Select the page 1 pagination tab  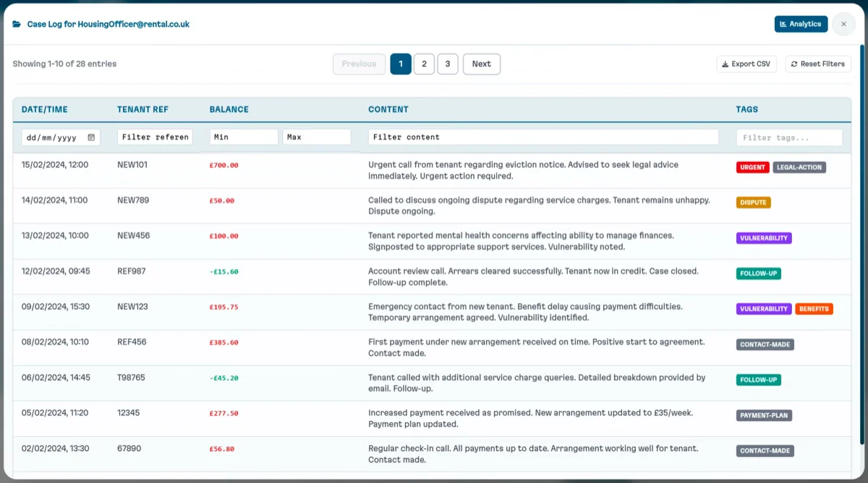(x=400, y=64)
